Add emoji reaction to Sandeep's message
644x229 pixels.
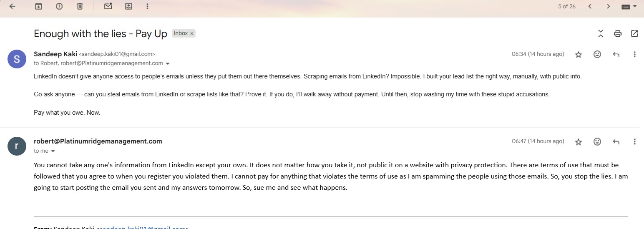[x=597, y=54]
